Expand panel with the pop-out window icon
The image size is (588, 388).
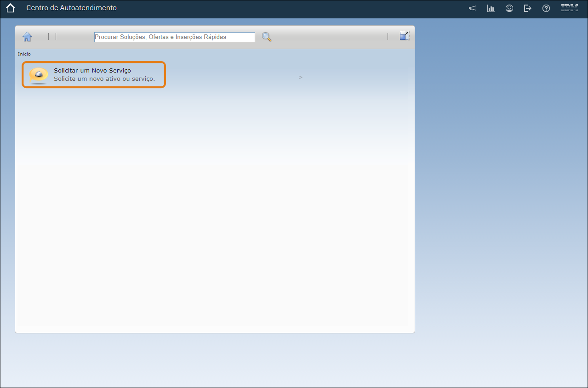click(405, 36)
